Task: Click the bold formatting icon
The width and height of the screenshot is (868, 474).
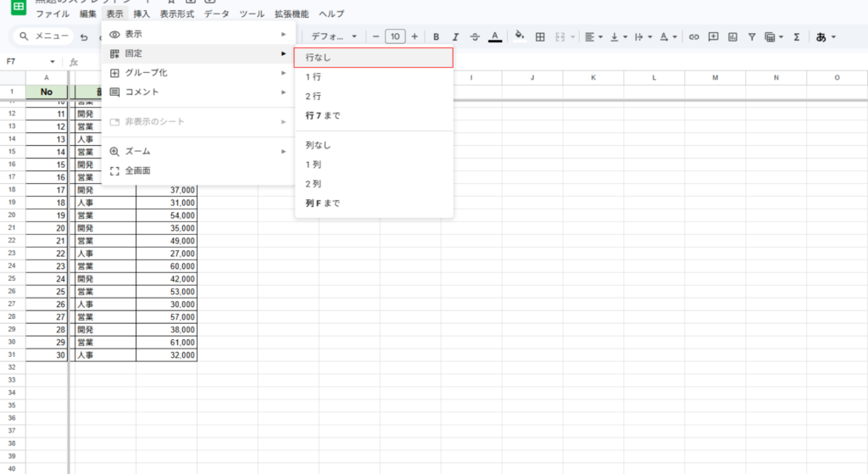Action: (436, 36)
